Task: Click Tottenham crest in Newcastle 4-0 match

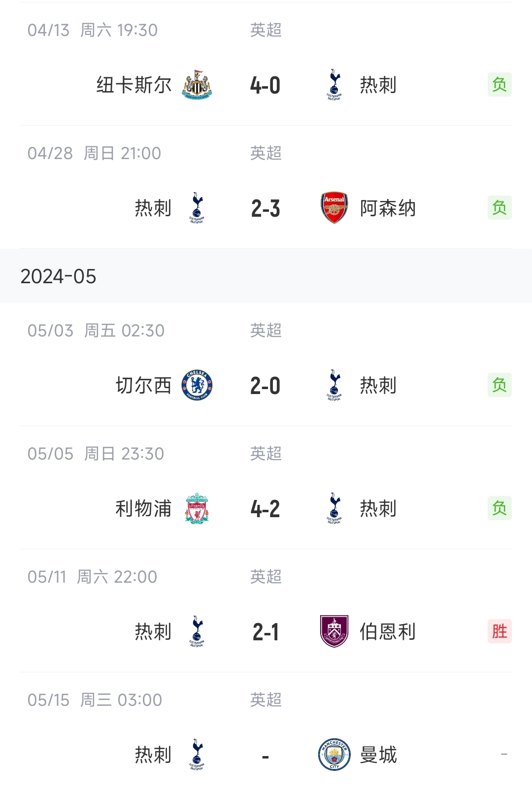Action: [334, 85]
